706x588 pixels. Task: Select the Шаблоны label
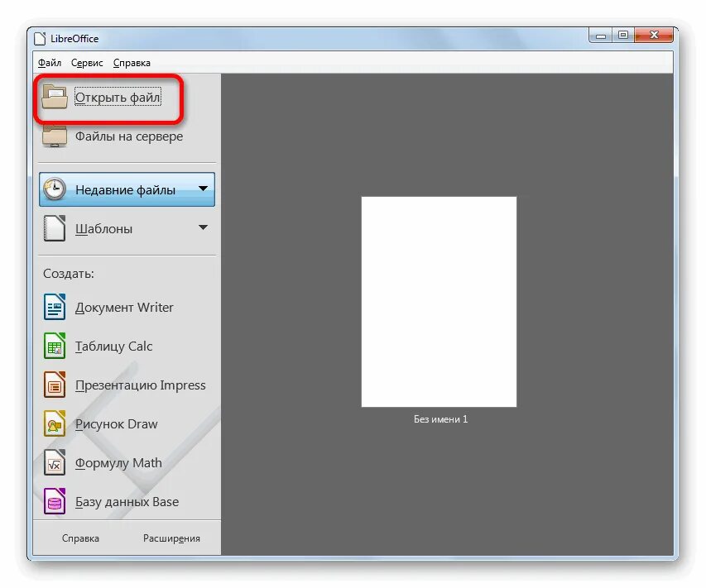[103, 229]
